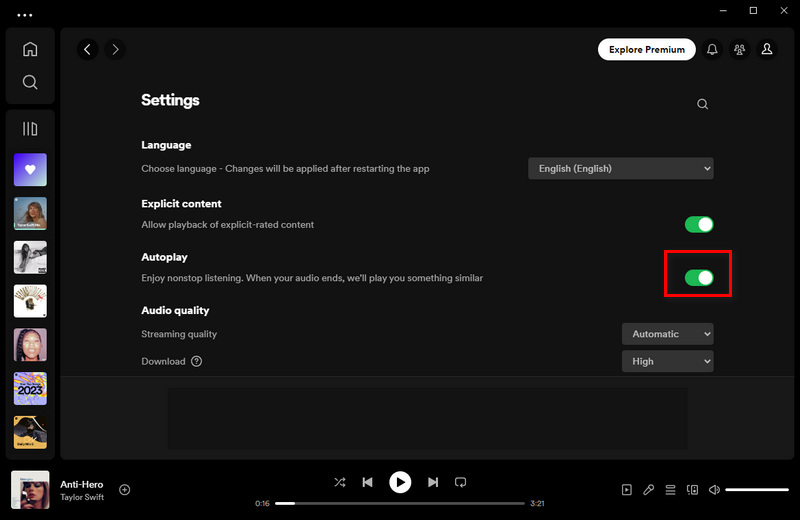Enable repeat in the player controls
This screenshot has width=800, height=520.
460,482
